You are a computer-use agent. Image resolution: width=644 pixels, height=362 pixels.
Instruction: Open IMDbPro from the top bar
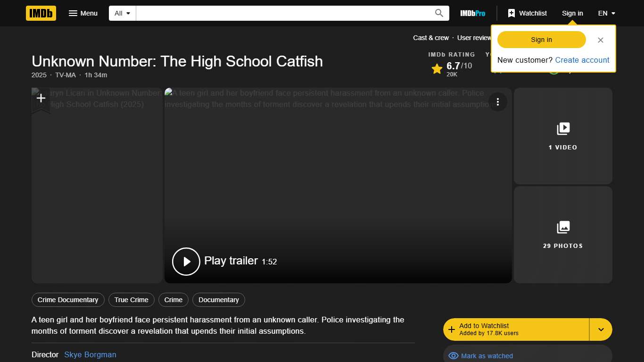(x=472, y=13)
